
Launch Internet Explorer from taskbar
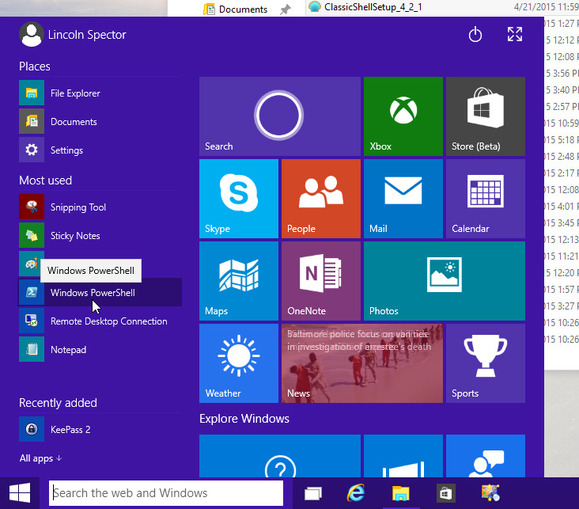[x=356, y=493]
